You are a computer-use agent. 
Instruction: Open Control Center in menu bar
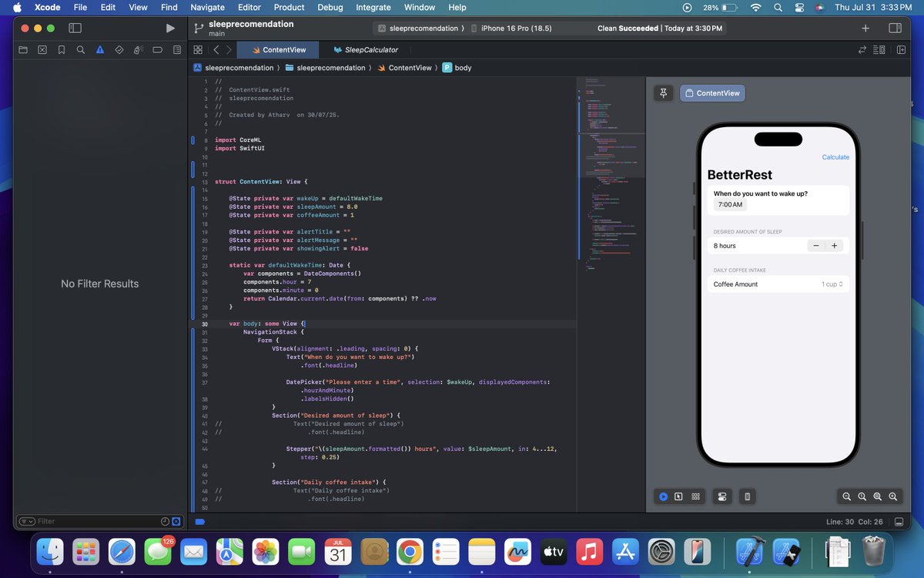coord(799,7)
